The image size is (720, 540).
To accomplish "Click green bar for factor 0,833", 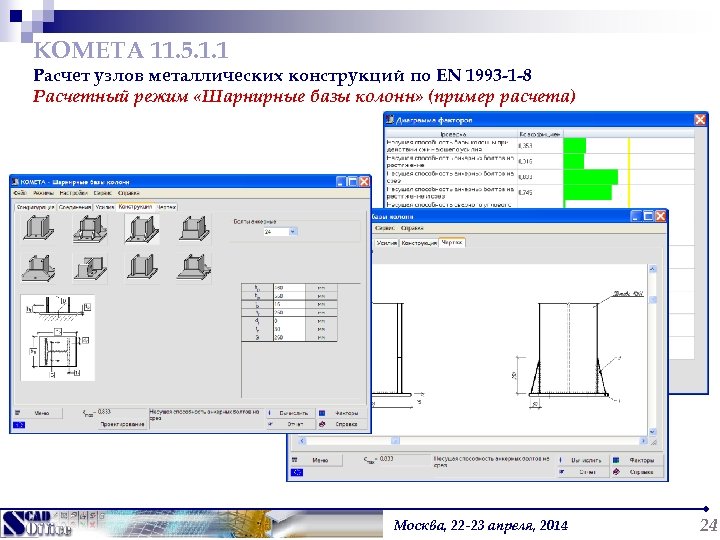I will [x=591, y=177].
